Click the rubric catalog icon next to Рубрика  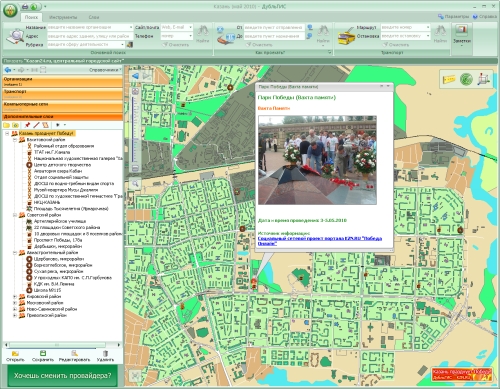(130, 44)
